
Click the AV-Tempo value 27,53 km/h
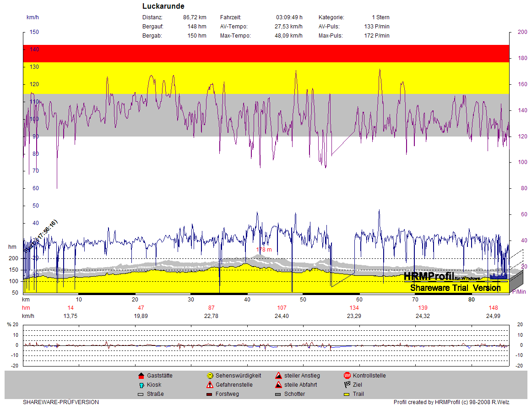click(288, 27)
